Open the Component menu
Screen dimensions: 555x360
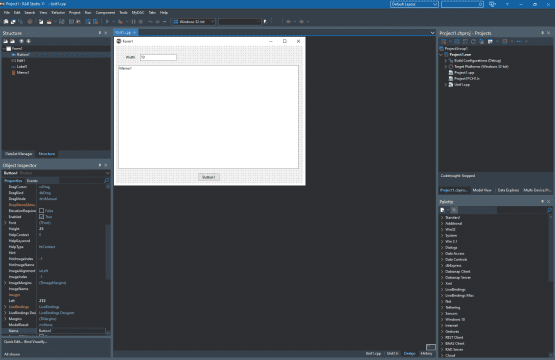(105, 12)
